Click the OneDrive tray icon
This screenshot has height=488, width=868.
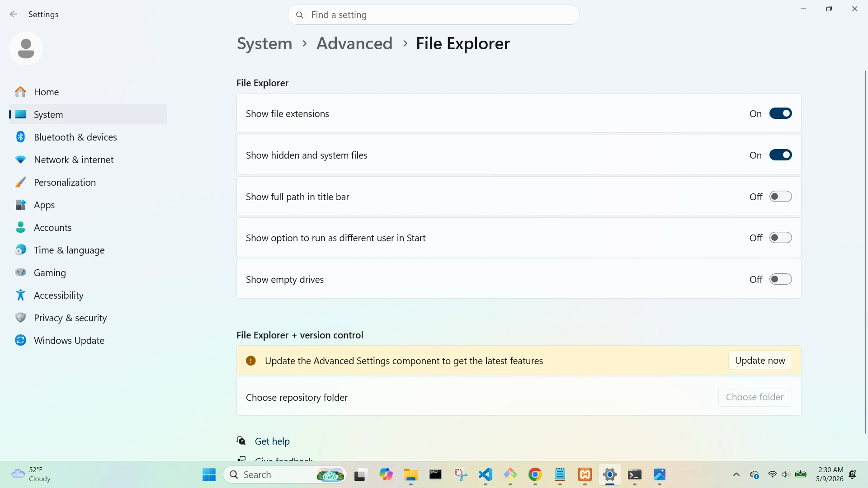click(754, 474)
